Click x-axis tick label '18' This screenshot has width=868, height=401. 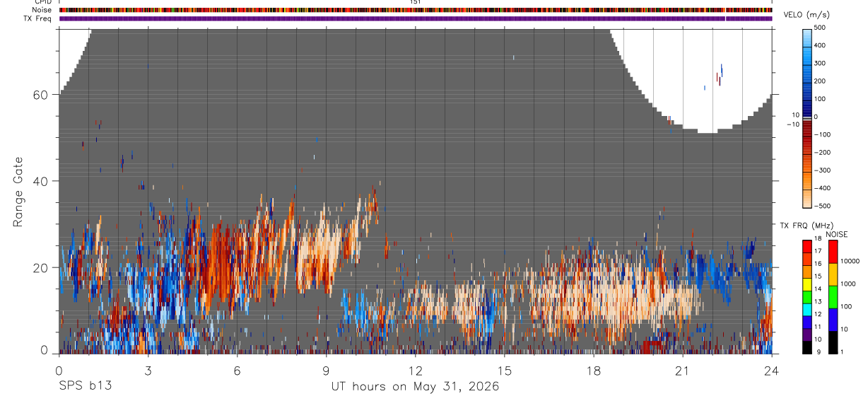(x=594, y=370)
